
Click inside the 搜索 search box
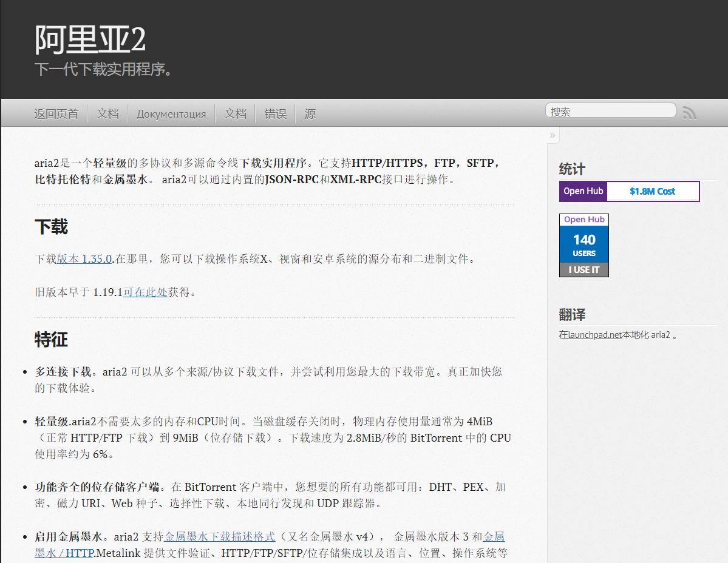point(610,110)
